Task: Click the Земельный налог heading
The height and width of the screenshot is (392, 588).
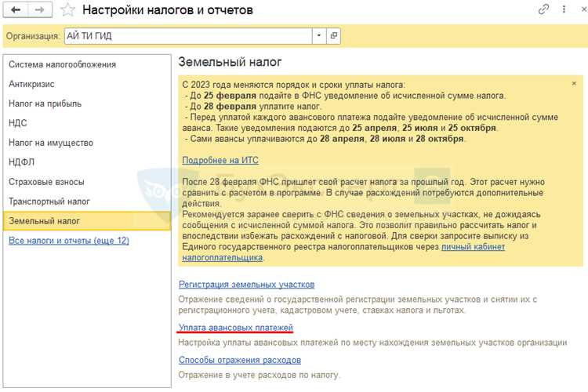Action: 230,62
